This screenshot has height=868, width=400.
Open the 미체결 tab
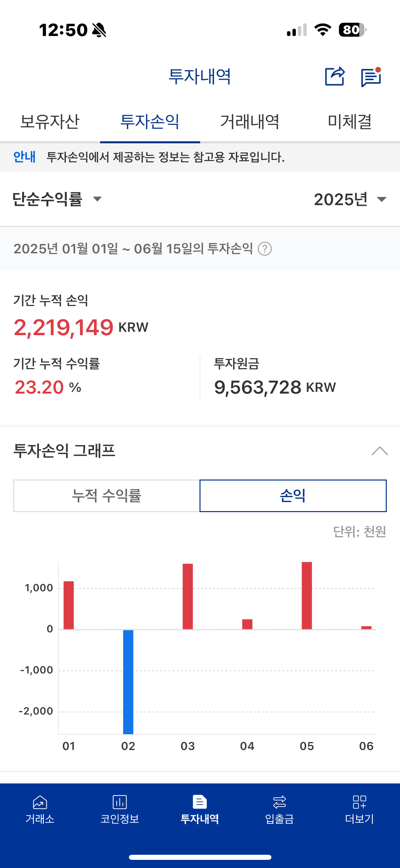[350, 122]
